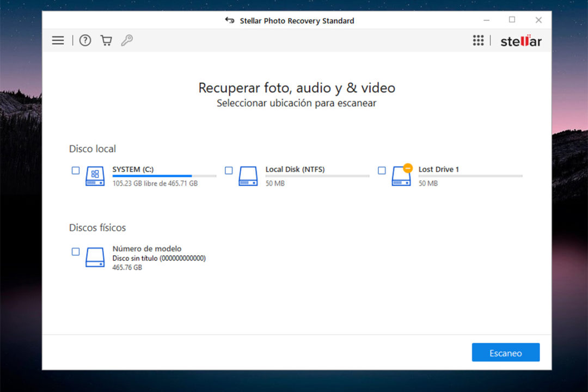588x392 pixels.
Task: Open the help documentation
Action: 85,40
